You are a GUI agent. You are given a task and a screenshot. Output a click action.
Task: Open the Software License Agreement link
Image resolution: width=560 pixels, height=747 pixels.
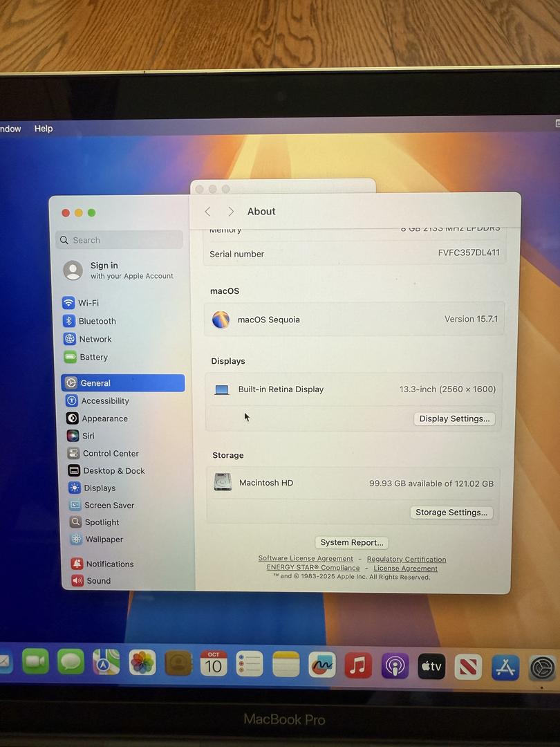coord(306,559)
